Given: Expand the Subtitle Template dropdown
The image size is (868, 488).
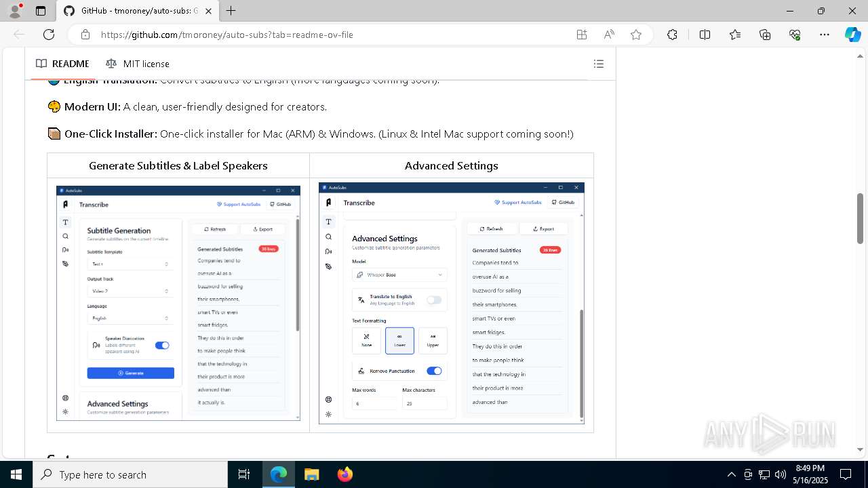Looking at the screenshot, I should 130,264.
